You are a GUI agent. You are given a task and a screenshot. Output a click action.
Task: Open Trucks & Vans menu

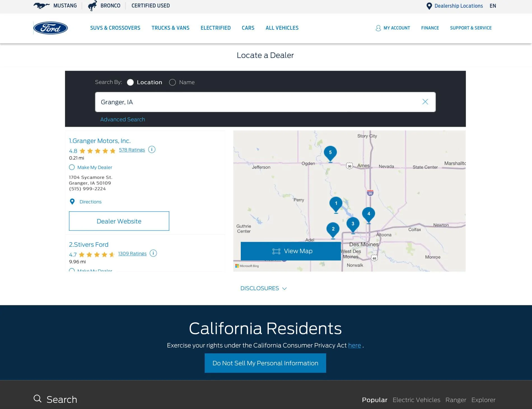(x=170, y=28)
